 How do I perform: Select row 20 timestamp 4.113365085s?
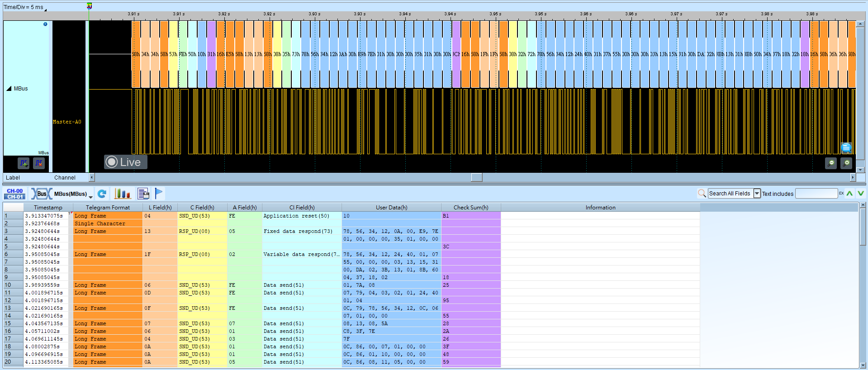tap(44, 362)
